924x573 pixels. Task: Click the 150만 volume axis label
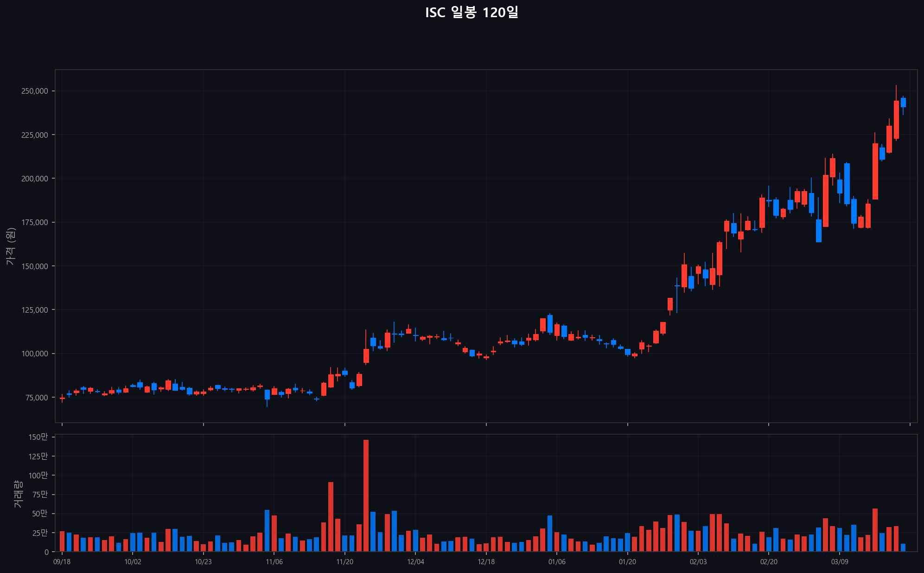tap(38, 437)
